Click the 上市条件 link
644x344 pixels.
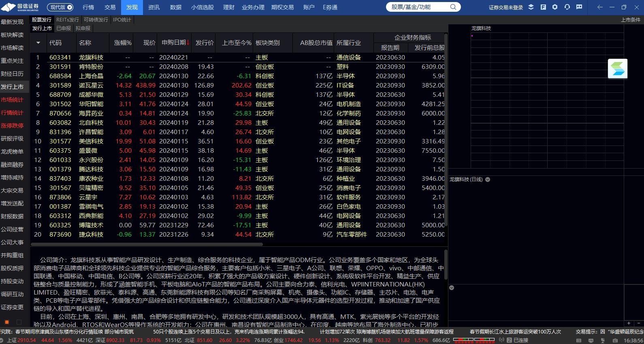point(631,20)
